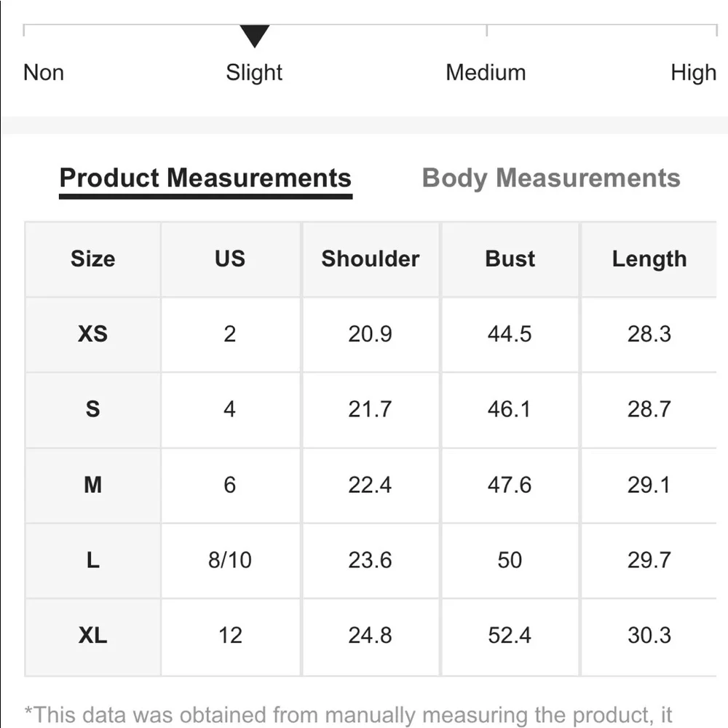Click the Non stretch label

point(44,73)
